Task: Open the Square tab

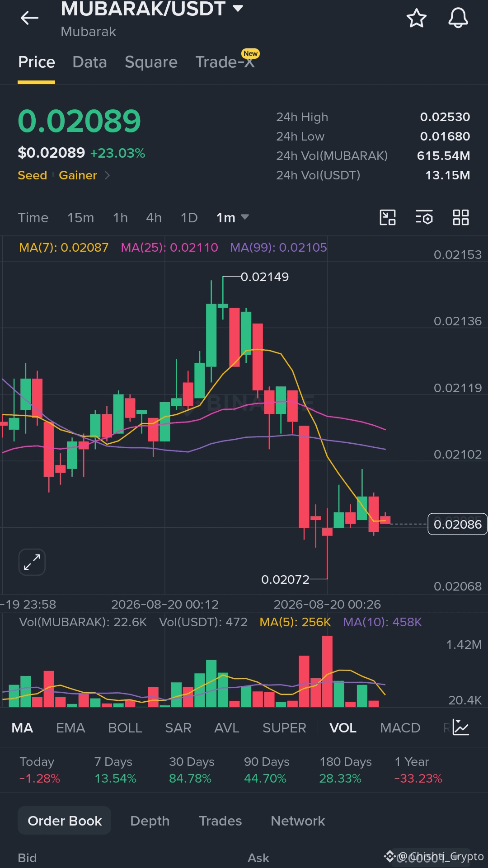Action: (151, 62)
